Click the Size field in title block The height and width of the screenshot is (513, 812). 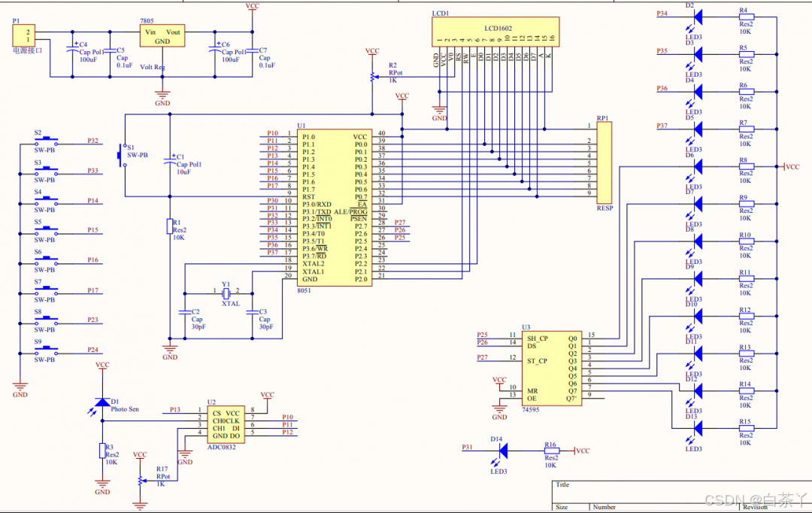562,507
